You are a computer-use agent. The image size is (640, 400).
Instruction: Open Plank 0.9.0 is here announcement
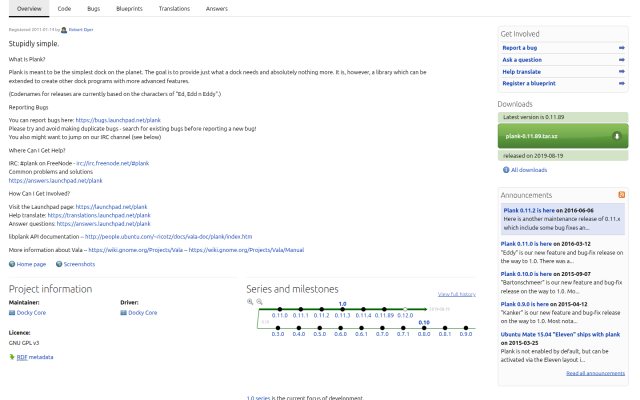point(524,304)
